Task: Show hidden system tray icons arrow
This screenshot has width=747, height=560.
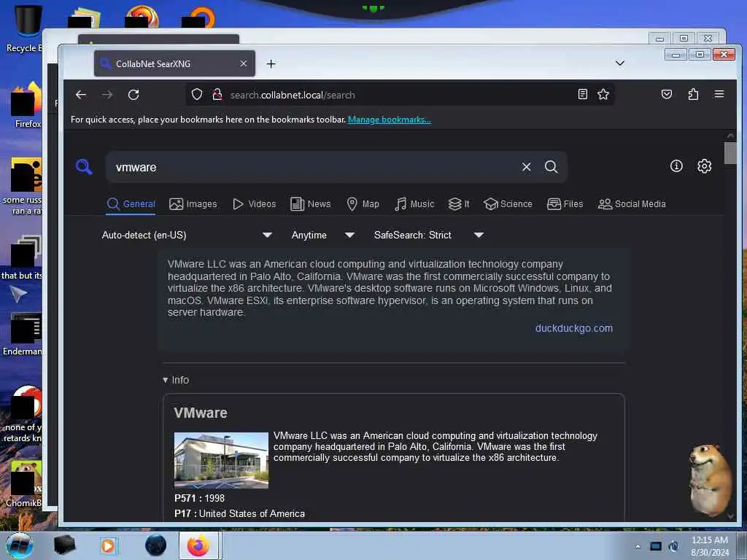Action: (x=638, y=546)
